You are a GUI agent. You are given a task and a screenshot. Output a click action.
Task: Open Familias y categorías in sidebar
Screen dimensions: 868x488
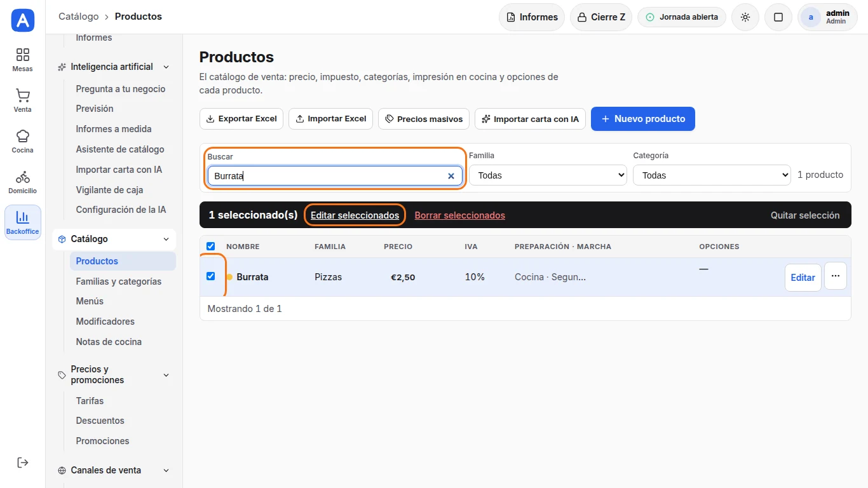coord(123,281)
